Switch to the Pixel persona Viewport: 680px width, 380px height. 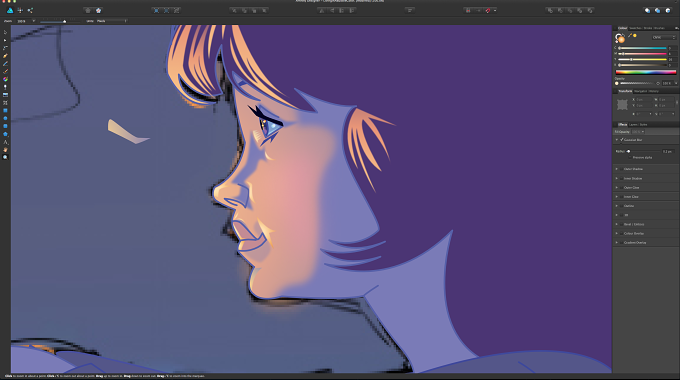[x=20, y=10]
